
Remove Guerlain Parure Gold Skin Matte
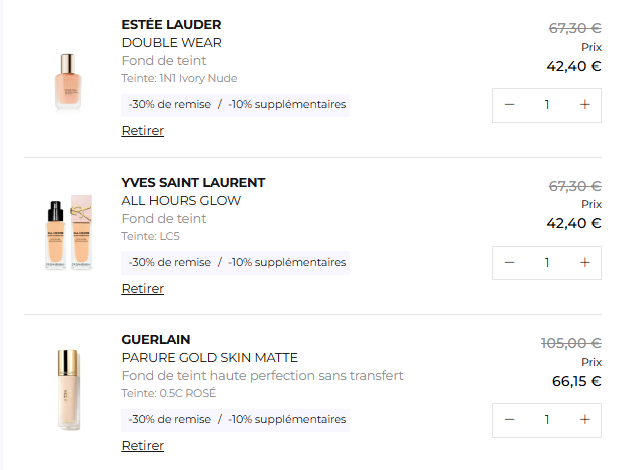(143, 446)
